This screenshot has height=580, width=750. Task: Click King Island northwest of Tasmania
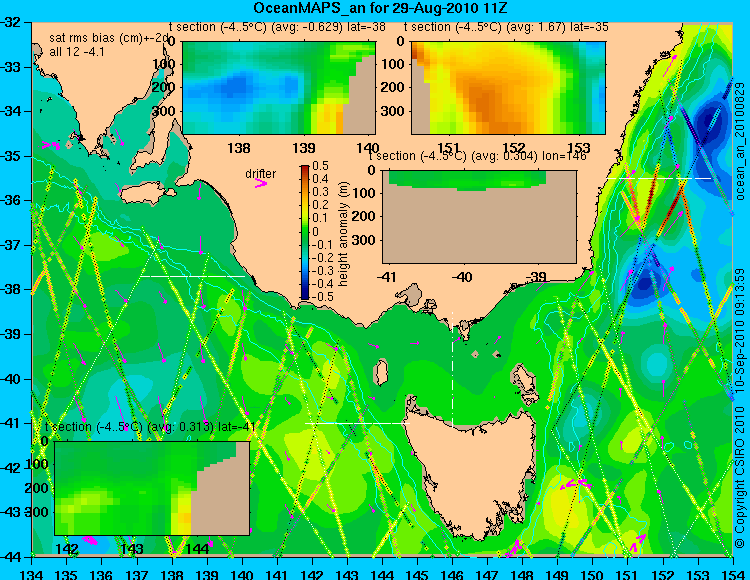[x=381, y=372]
